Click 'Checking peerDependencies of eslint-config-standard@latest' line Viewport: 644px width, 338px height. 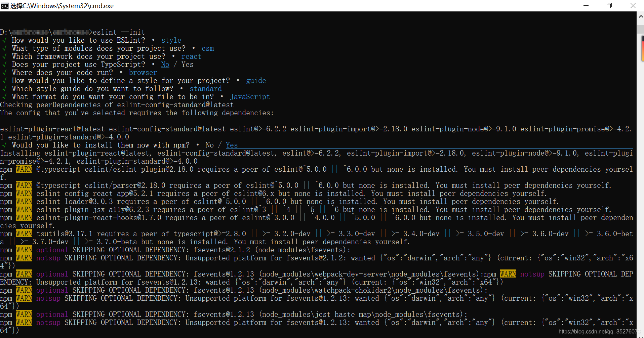pos(117,105)
